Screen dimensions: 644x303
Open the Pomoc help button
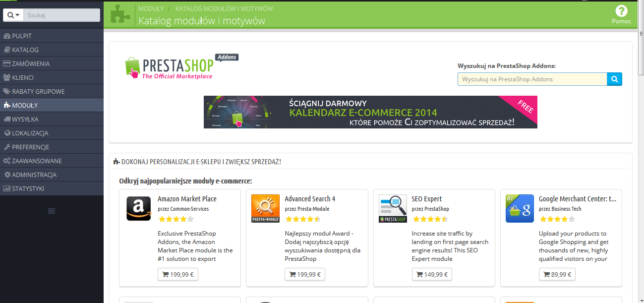click(621, 14)
